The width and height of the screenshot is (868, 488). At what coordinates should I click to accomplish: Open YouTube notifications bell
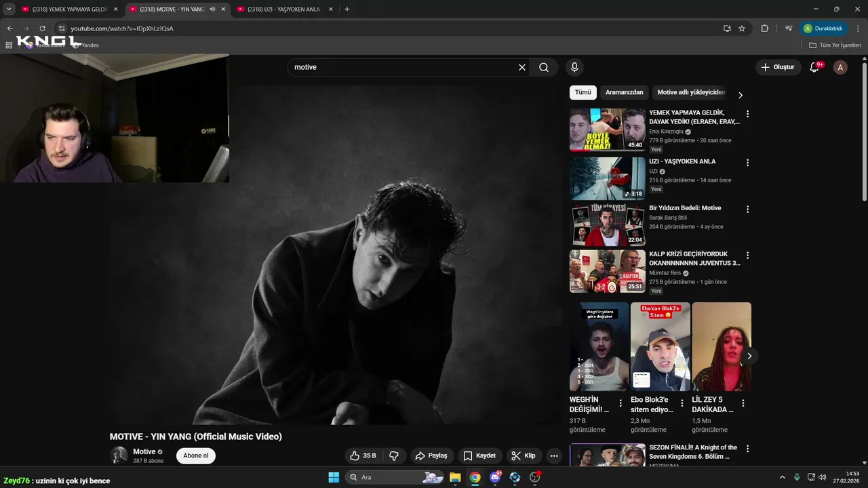point(814,67)
